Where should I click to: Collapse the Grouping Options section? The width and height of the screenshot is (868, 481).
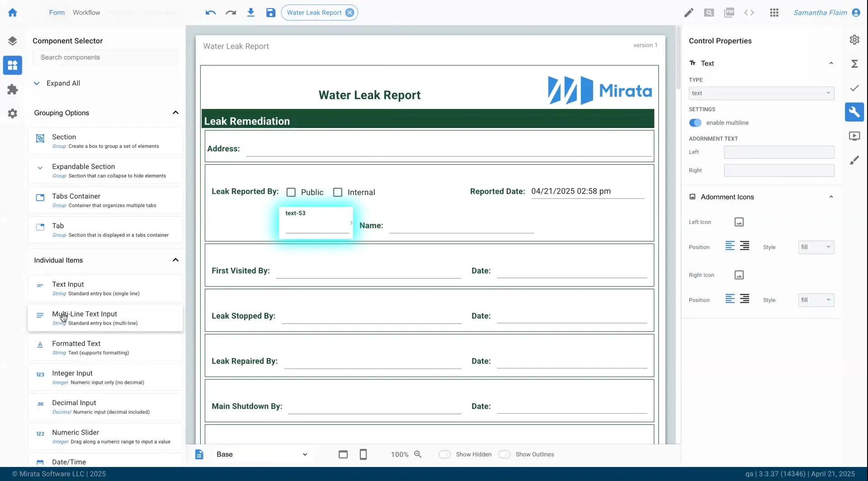click(175, 113)
